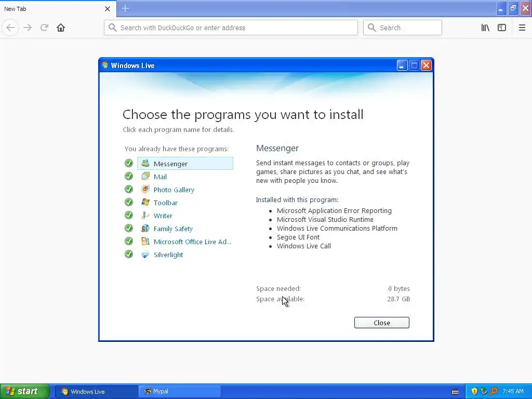Switch to Mypal taskbar item

[179, 392]
